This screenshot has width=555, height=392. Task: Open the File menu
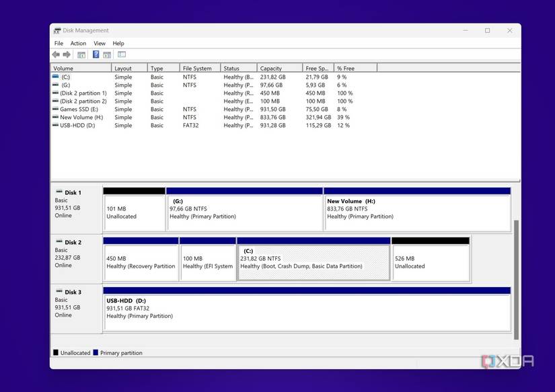point(58,42)
